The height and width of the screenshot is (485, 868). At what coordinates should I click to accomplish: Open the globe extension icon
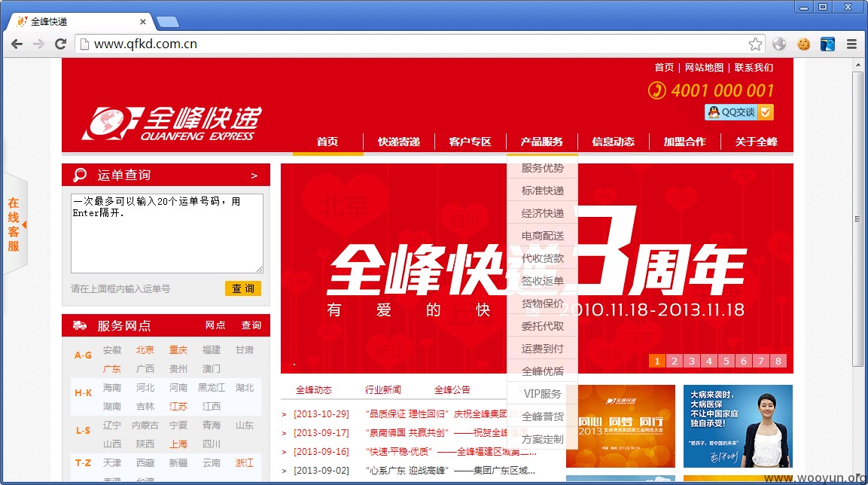pyautogui.click(x=779, y=44)
